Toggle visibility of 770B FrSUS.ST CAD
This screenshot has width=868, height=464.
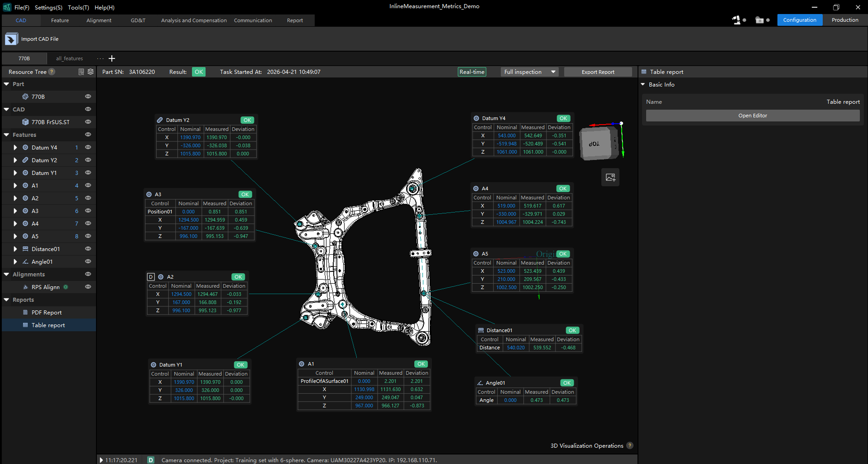88,122
